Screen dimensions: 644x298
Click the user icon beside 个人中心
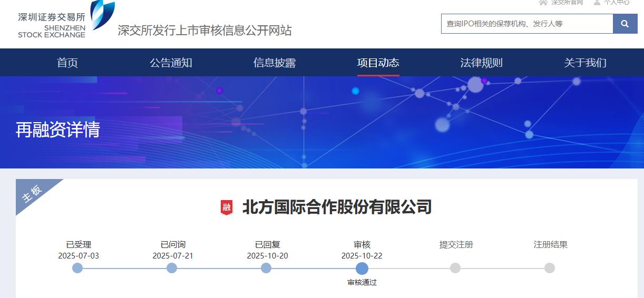[x=597, y=2]
